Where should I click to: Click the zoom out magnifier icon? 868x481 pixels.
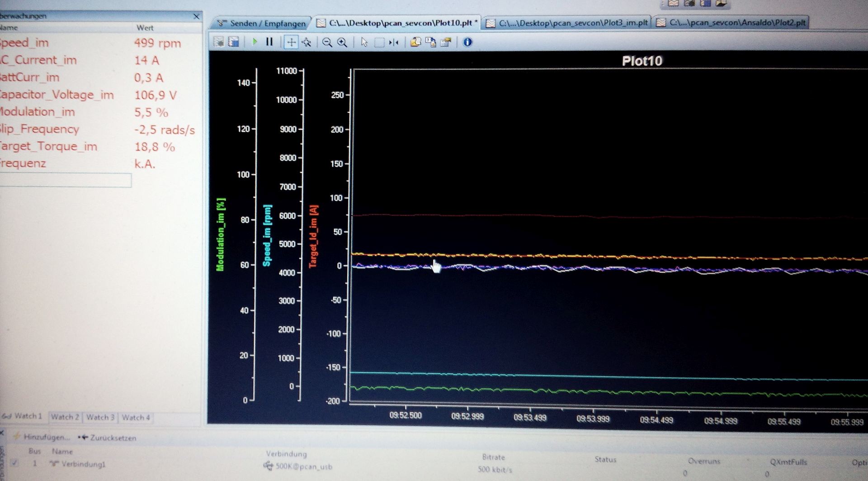pos(327,43)
